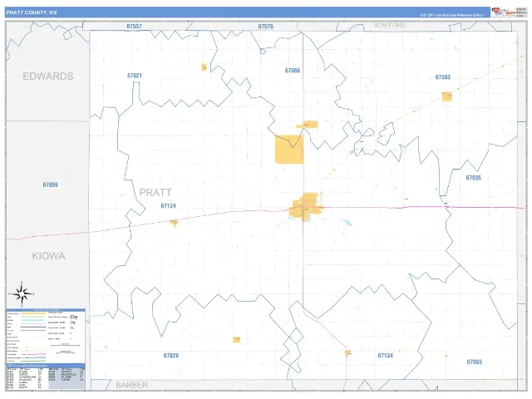The width and height of the screenshot is (532, 399).
Task: Select the 67134 ZIP code label
Action: click(386, 355)
